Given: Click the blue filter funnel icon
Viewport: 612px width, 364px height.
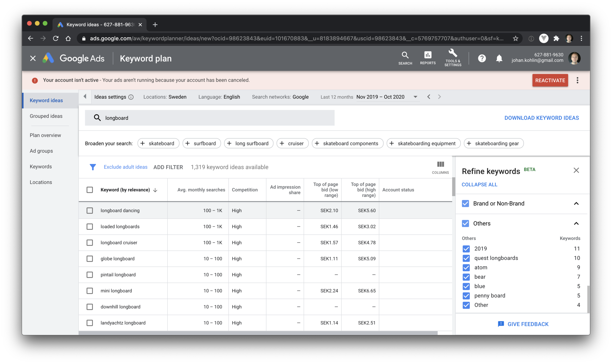Looking at the screenshot, I should click(93, 167).
